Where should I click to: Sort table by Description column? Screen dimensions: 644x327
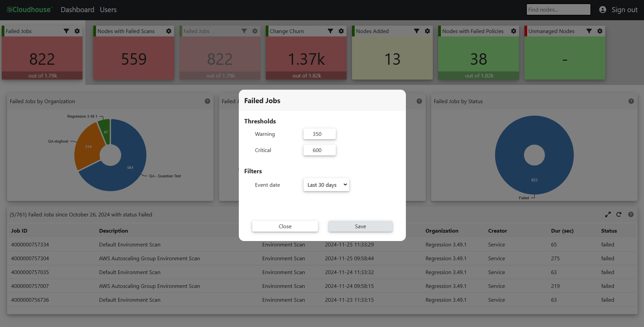[x=114, y=231]
